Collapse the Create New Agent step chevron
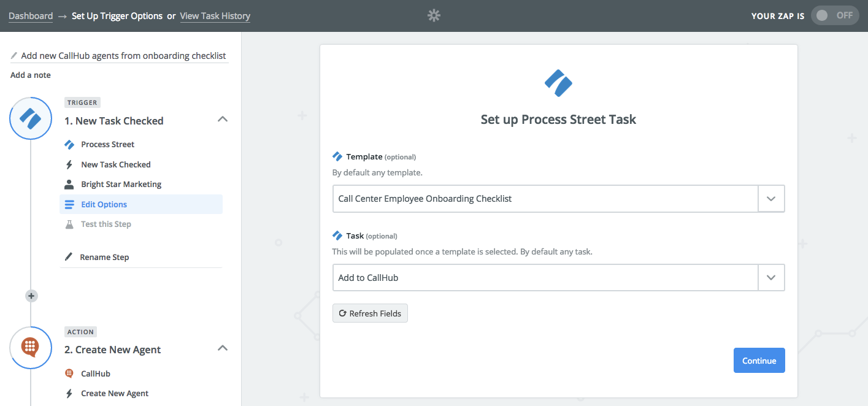The width and height of the screenshot is (868, 406). tap(223, 348)
